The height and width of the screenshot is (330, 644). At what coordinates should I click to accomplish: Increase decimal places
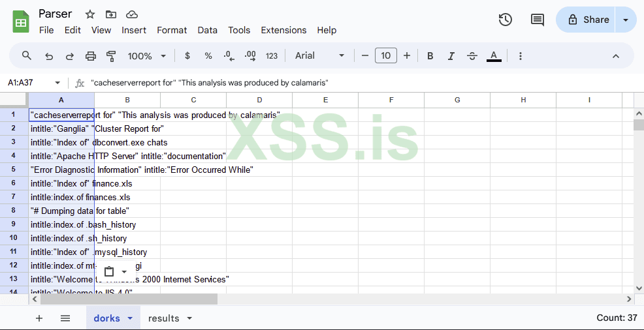coord(250,55)
